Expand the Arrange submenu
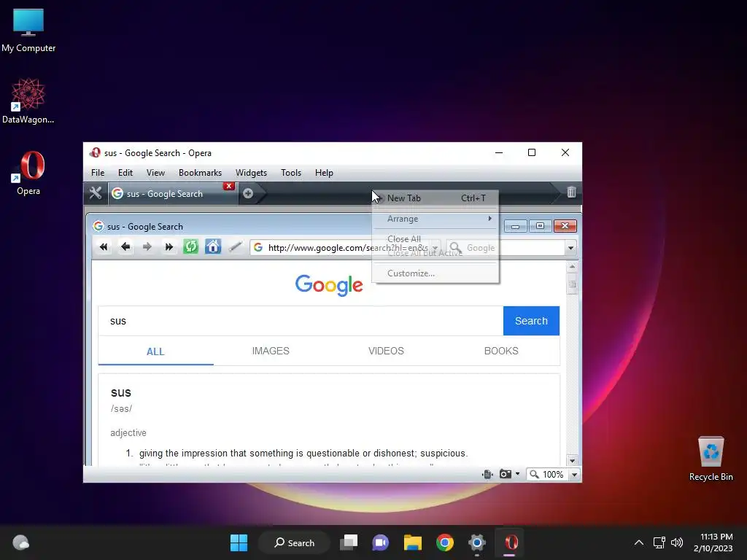This screenshot has height=560, width=747. pos(436,219)
